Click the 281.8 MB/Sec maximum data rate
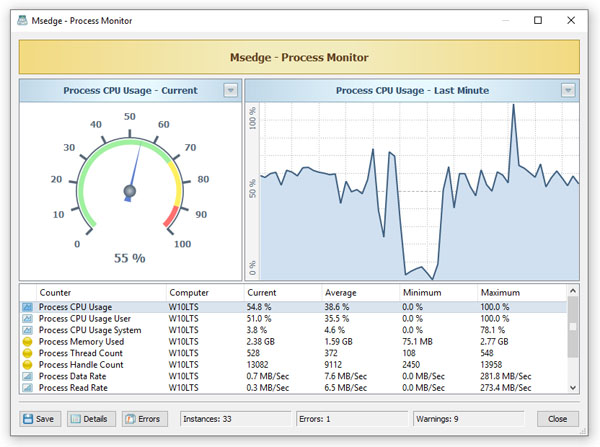Image resolution: width=600 pixels, height=447 pixels. click(x=506, y=376)
